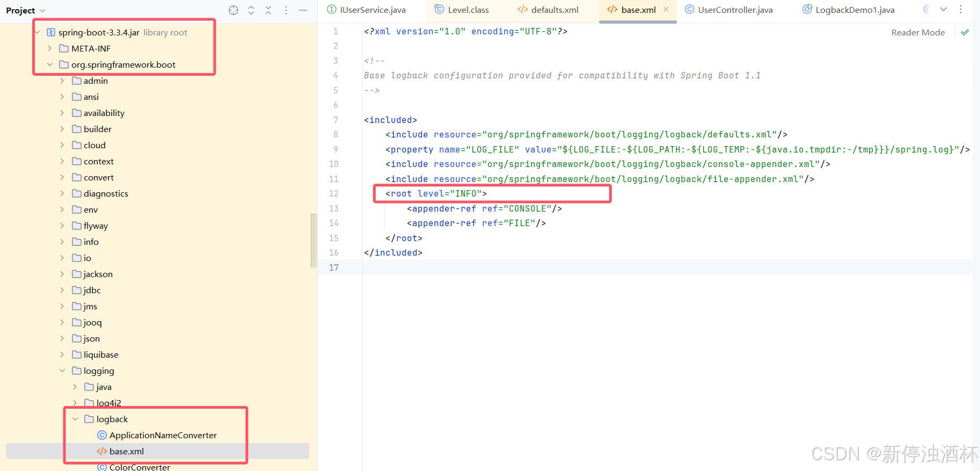Expand the cloud folder

coord(62,145)
